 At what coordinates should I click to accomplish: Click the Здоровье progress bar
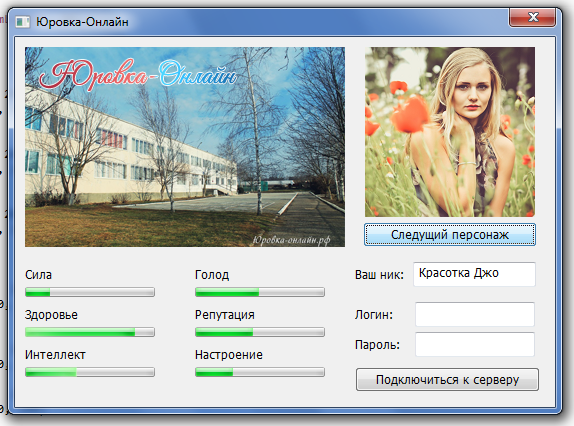click(90, 332)
